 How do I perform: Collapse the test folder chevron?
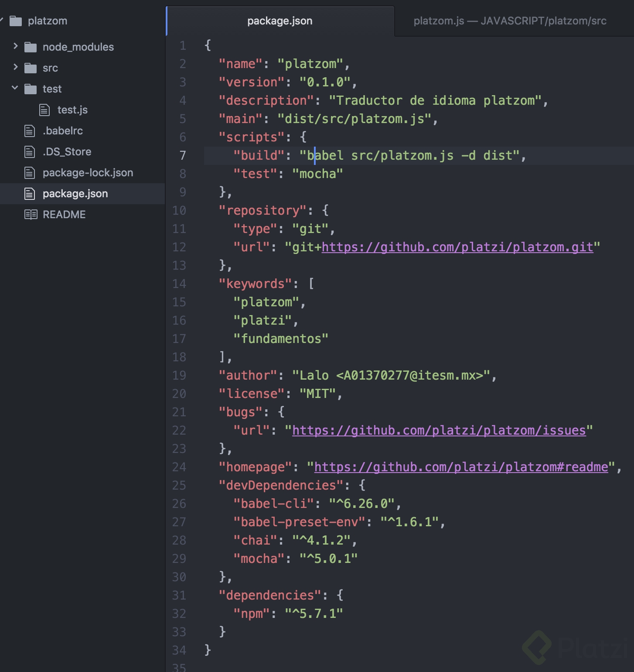pos(15,88)
